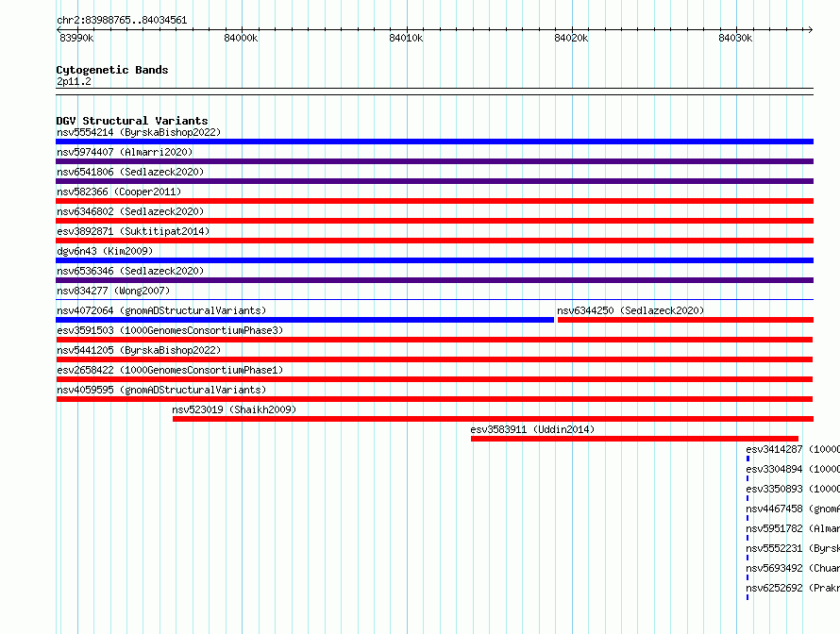Click the nsv5974407 purple variant bar
Viewport: 840px width, 634px height.
(x=434, y=161)
